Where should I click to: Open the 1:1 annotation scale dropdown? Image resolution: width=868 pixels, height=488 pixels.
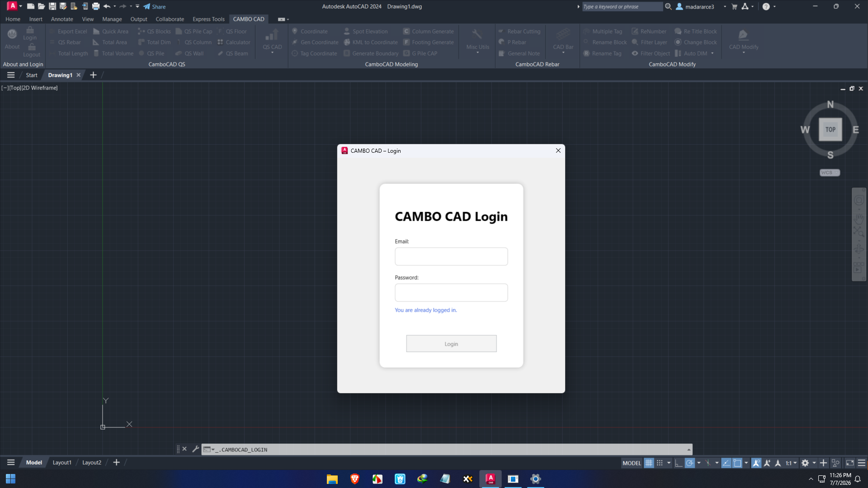tap(791, 463)
